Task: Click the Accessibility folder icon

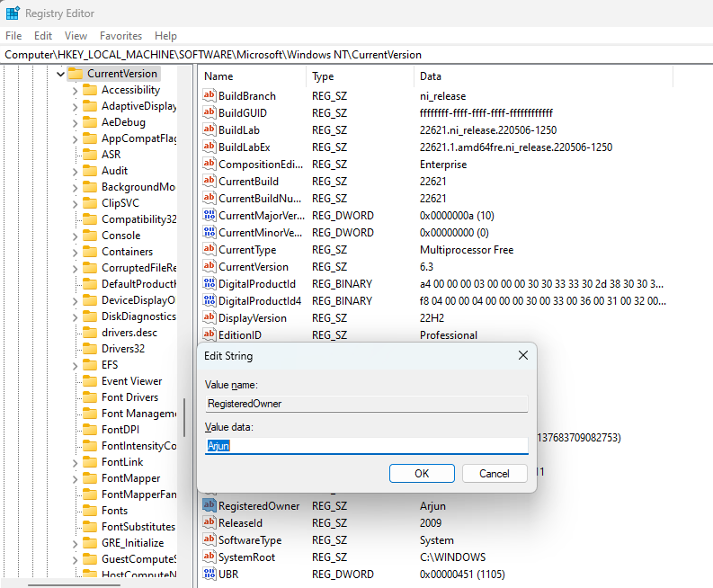Action: [x=90, y=90]
